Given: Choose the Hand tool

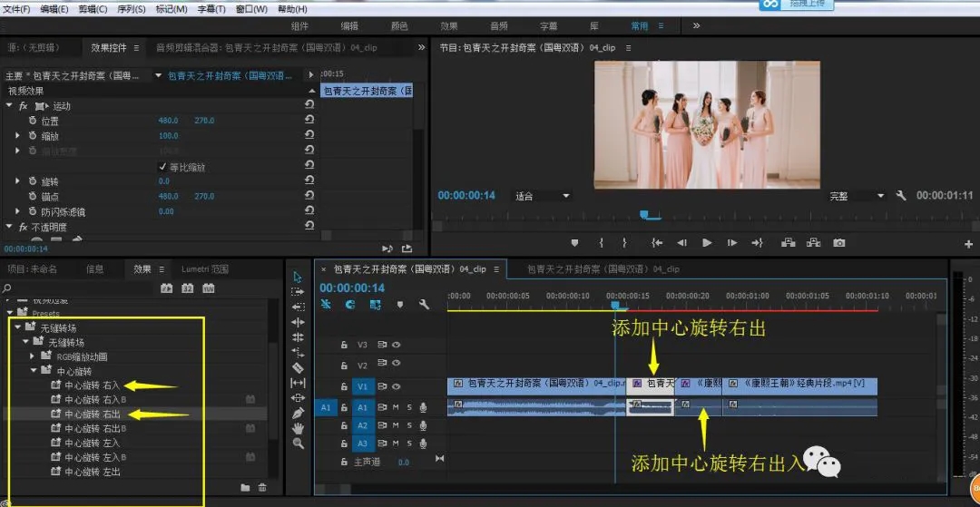Looking at the screenshot, I should coord(298,428).
